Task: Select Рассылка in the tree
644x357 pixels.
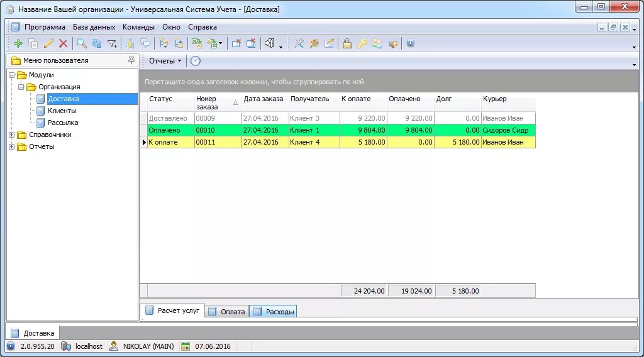Action: tap(62, 123)
